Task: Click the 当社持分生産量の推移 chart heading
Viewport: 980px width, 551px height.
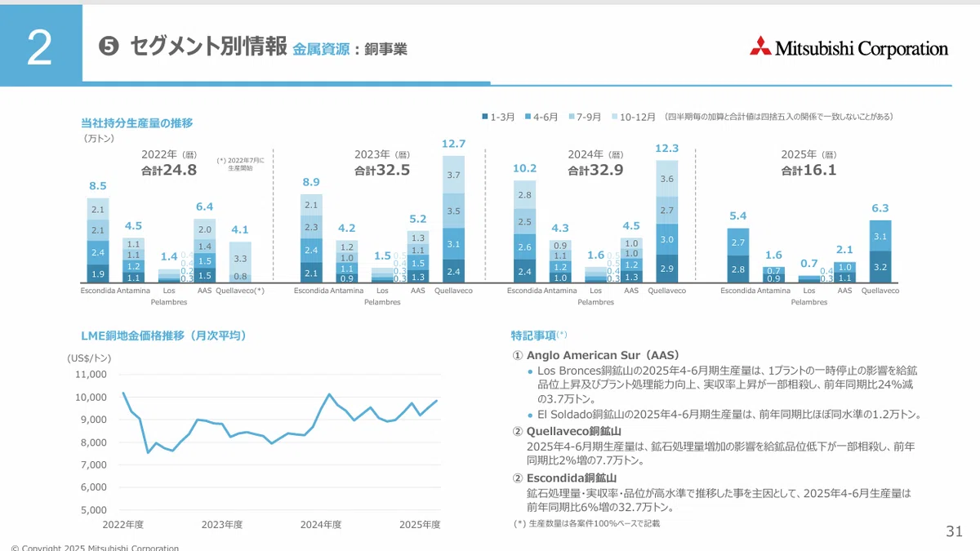Action: [x=136, y=123]
